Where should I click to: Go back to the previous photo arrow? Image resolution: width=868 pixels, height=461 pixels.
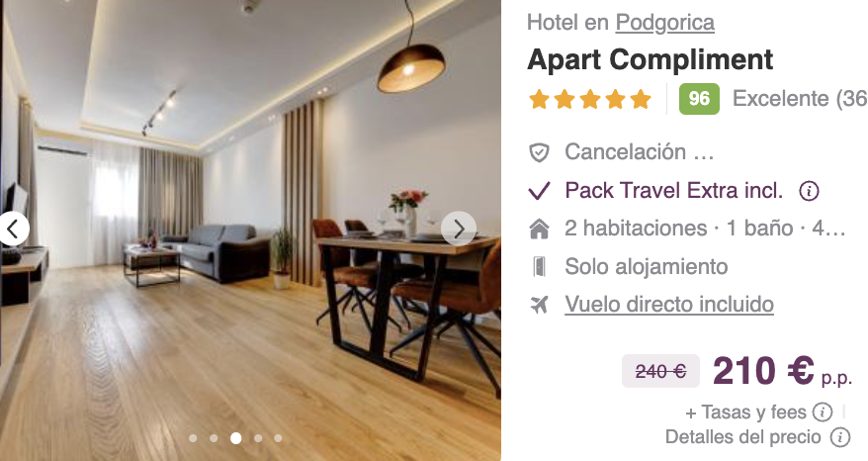[12, 229]
